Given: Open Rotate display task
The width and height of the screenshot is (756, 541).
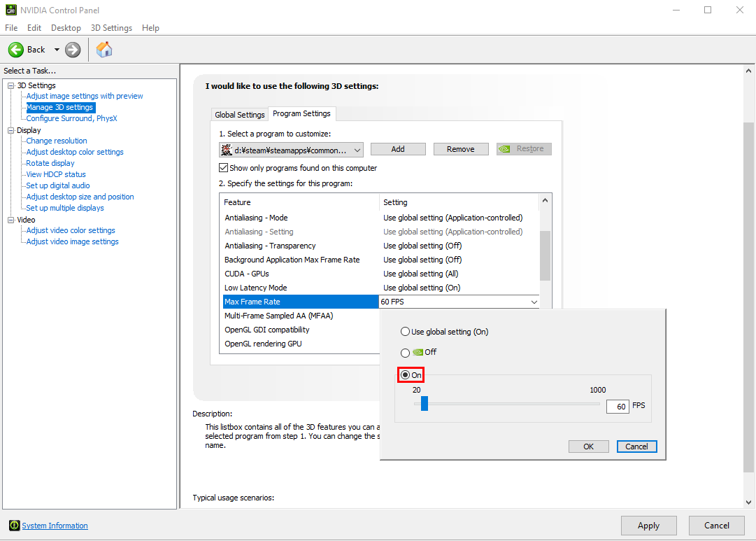Looking at the screenshot, I should (x=50, y=163).
